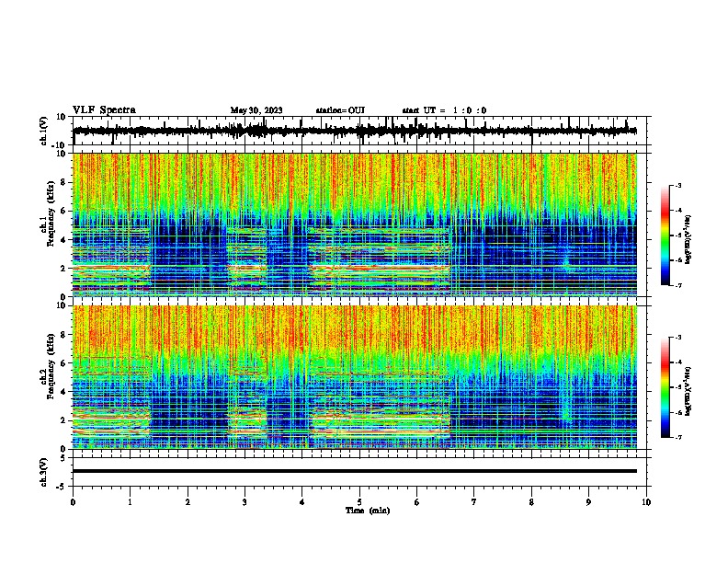Click the ch.2 color bar log(PSD) unit label

click(688, 392)
